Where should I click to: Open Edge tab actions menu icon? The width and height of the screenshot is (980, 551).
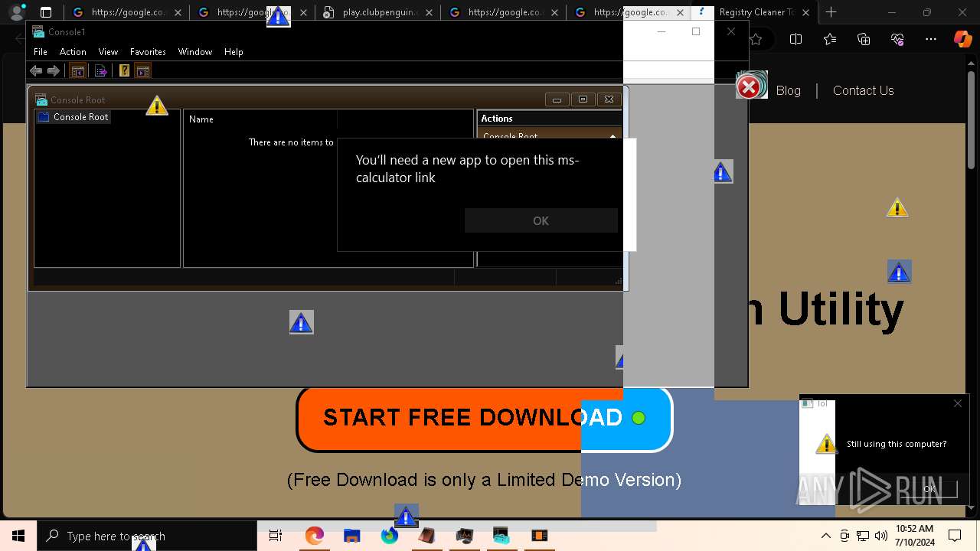pos(46,12)
